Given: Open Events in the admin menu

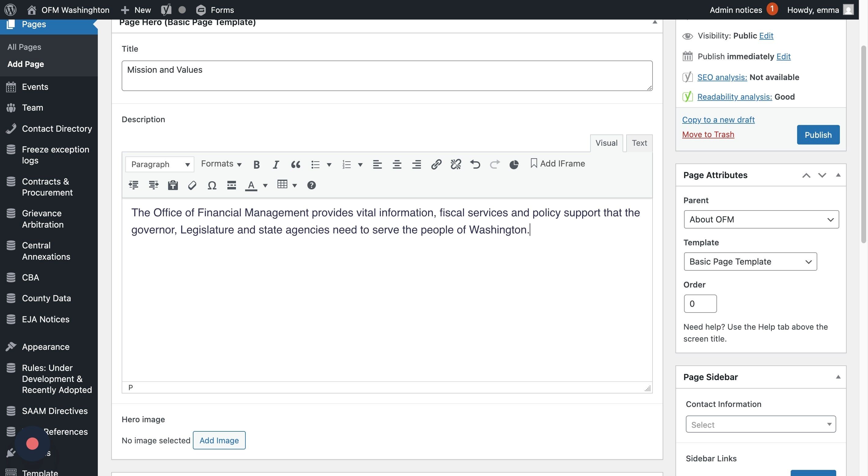Looking at the screenshot, I should click(35, 87).
